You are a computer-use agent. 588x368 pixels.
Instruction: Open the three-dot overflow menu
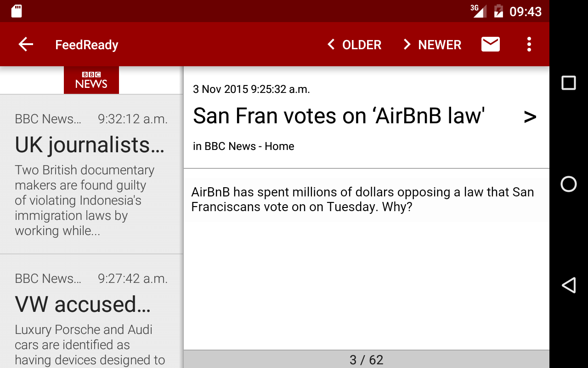point(529,44)
